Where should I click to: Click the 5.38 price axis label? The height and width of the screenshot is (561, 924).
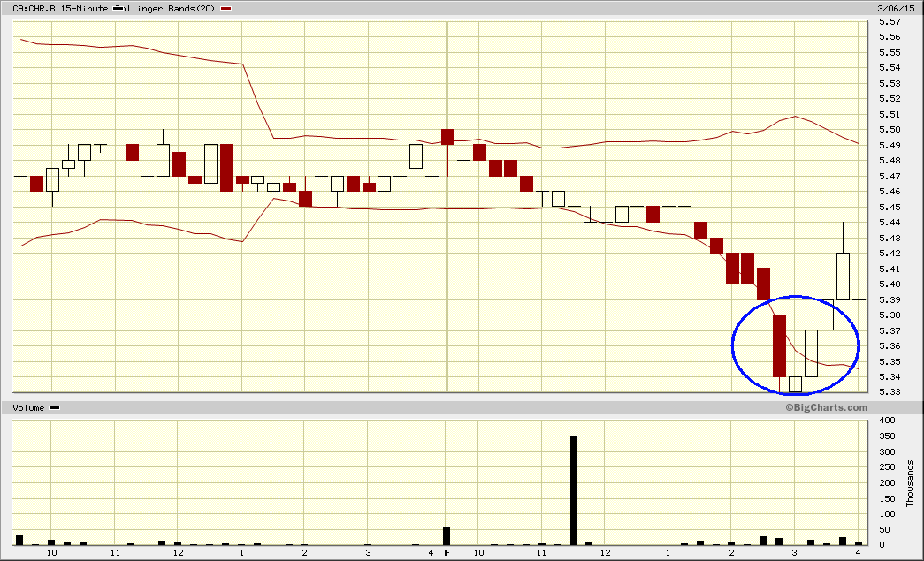pos(890,315)
